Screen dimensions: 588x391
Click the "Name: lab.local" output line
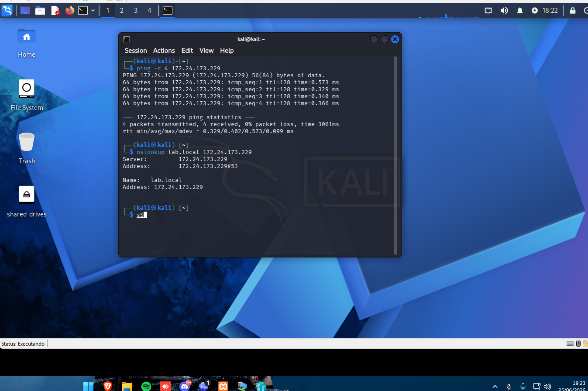coord(152,180)
